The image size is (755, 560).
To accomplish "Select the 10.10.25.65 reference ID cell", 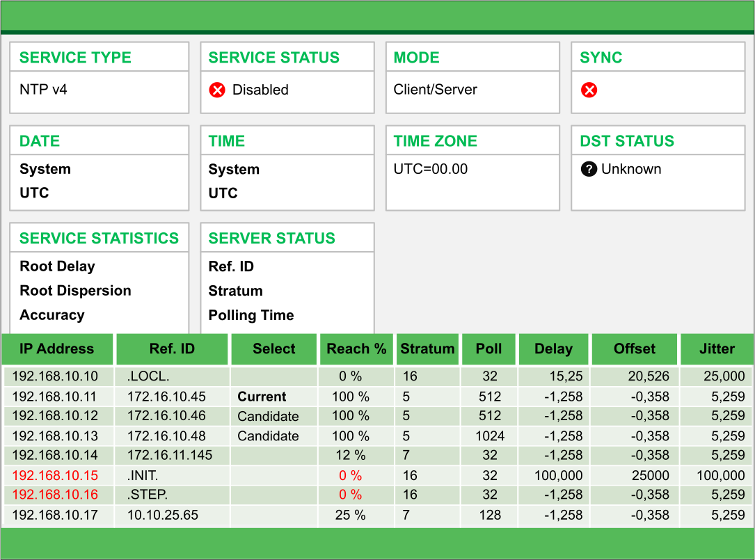I will coord(162,515).
